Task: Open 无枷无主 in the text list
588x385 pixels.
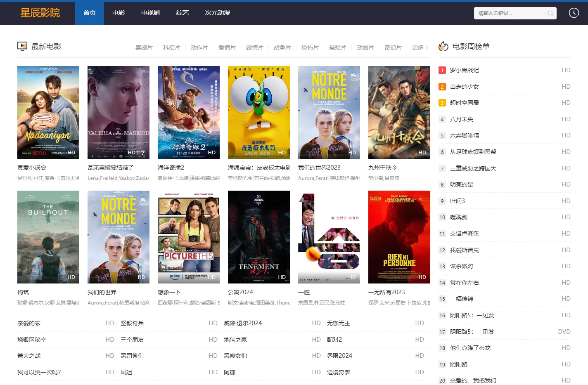Action: click(339, 323)
